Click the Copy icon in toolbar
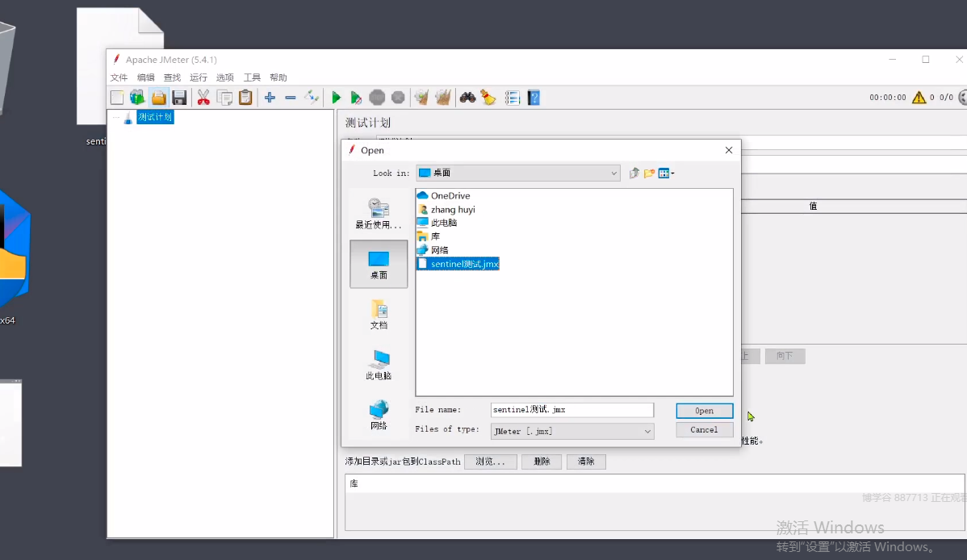 click(224, 98)
